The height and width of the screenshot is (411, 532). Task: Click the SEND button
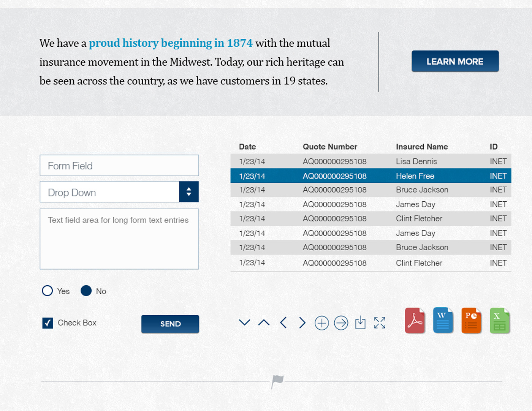coord(170,324)
